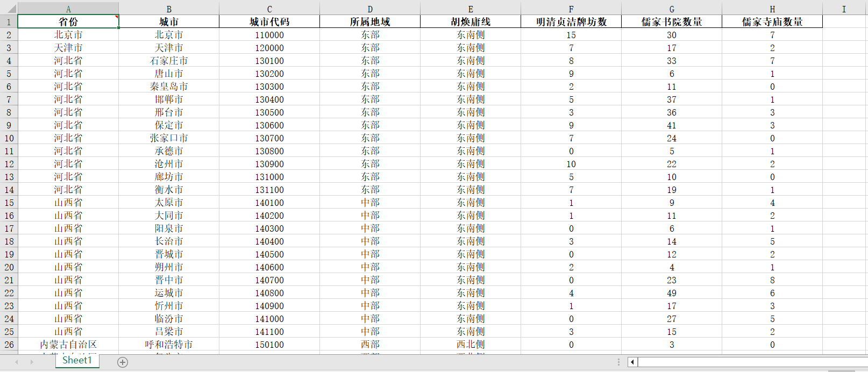Select column H header
This screenshot has height=372, width=868.
point(772,9)
